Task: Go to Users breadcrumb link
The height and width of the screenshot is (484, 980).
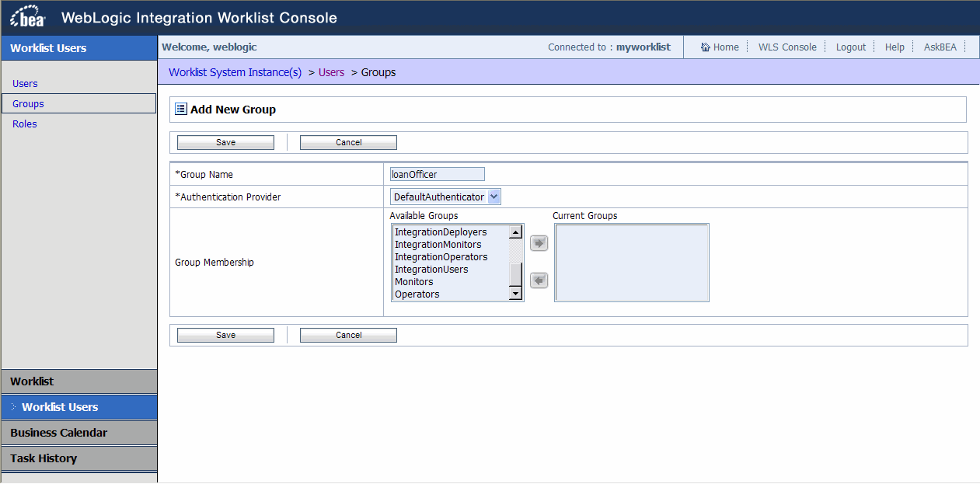Action: (x=331, y=72)
